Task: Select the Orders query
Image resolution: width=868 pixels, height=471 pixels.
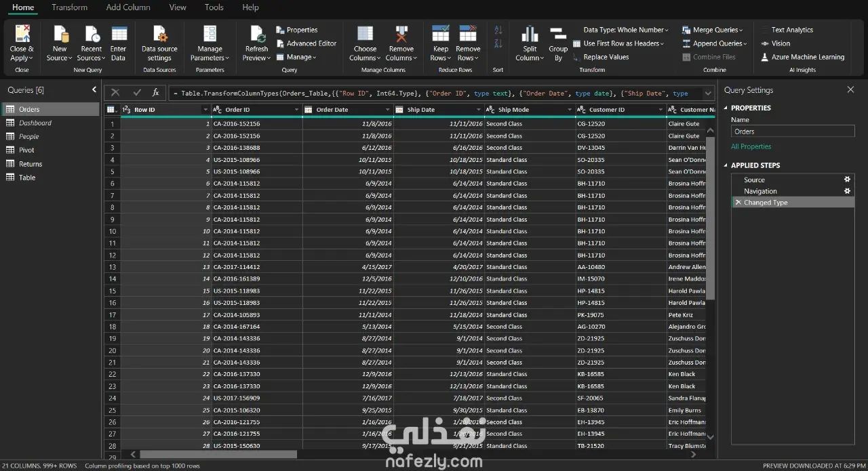Action: pos(50,109)
